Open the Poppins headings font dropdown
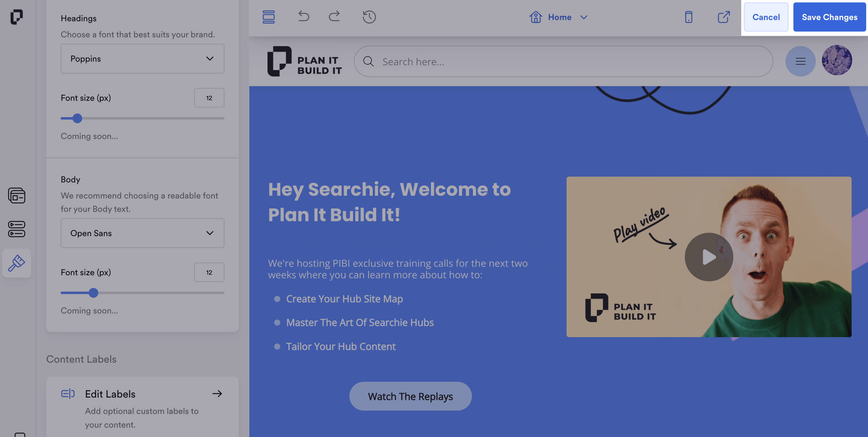 142,59
